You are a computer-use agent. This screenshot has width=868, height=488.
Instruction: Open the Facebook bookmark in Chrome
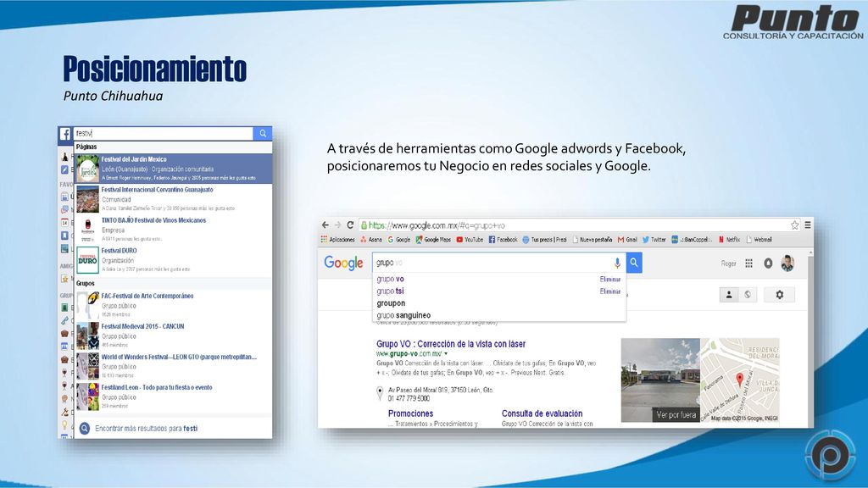(x=504, y=240)
